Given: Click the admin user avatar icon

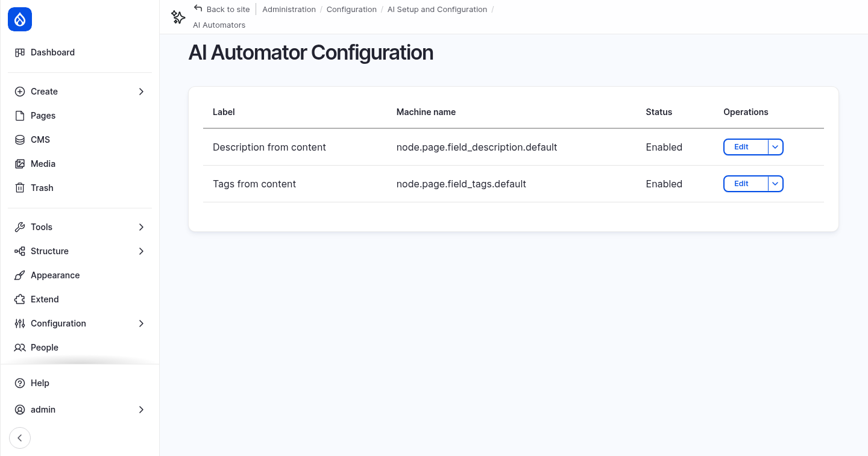Looking at the screenshot, I should point(20,410).
